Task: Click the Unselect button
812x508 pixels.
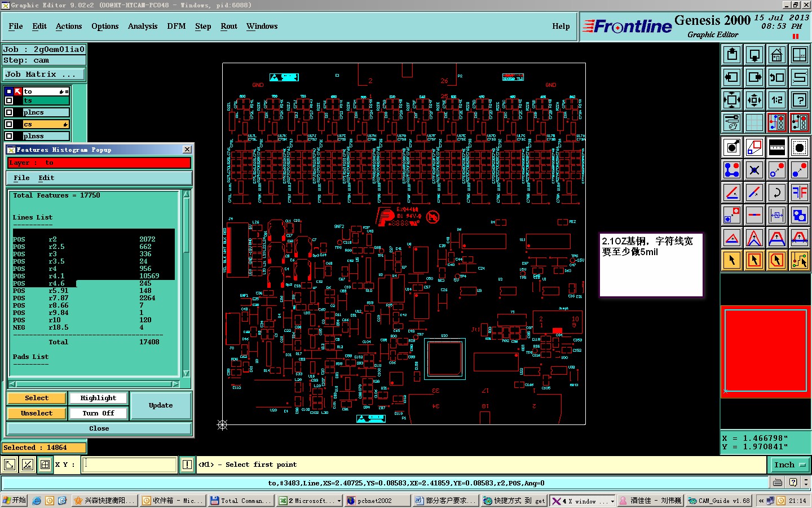Action: click(x=37, y=413)
